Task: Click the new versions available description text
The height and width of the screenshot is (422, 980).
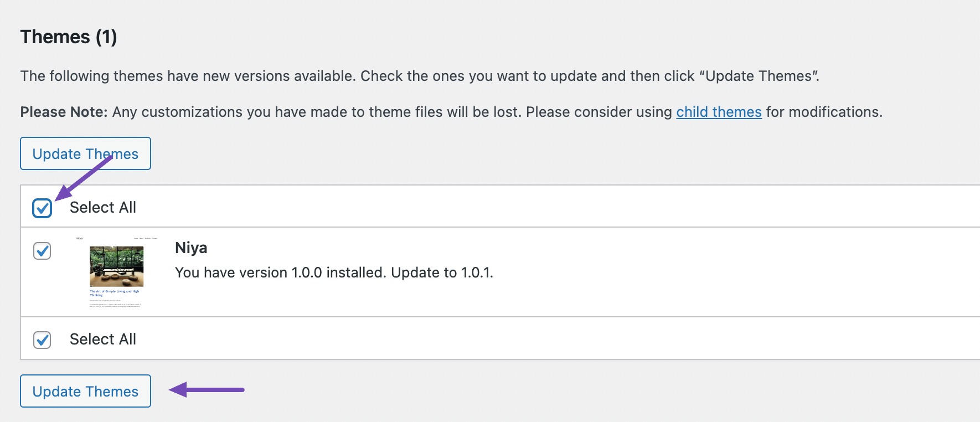Action: (x=420, y=76)
